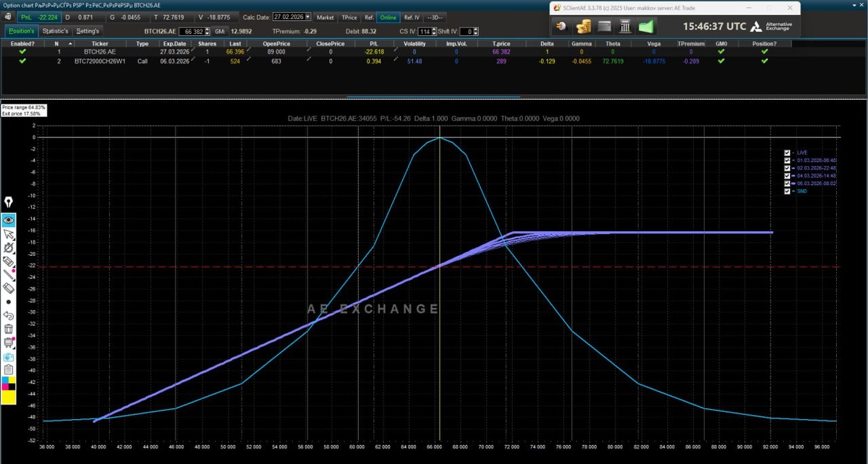Screen dimensions: 868x464
Task: Click edit pencil next to 06.03.2026 date
Action: [x=193, y=59]
